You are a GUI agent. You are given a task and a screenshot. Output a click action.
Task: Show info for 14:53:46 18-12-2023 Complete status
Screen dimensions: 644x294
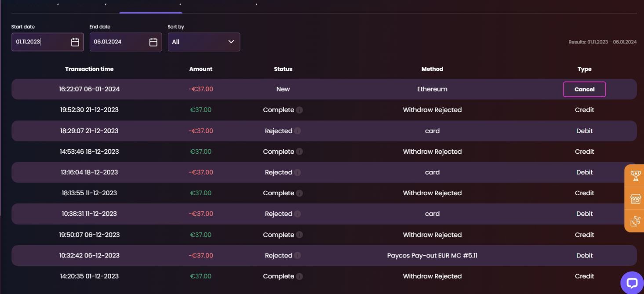(x=299, y=152)
